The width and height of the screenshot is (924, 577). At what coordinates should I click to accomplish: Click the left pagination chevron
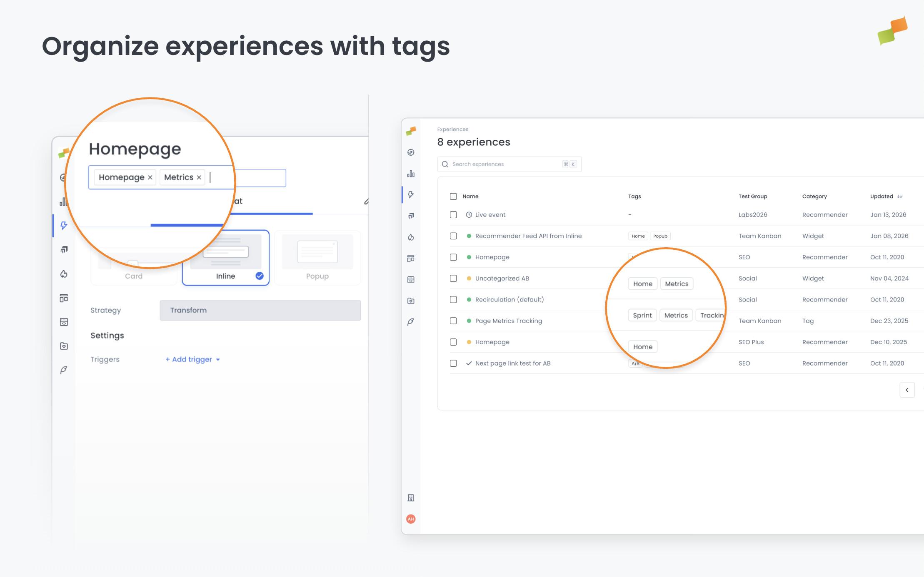point(907,390)
